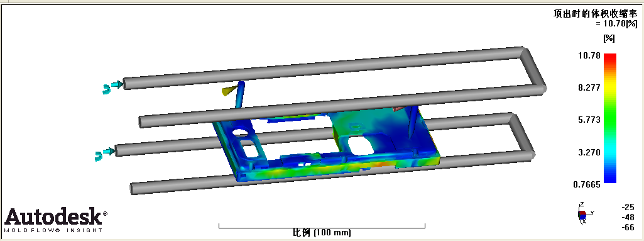Click the color legend gradient bar
The width and height of the screenshot is (644, 241).
coord(610,118)
